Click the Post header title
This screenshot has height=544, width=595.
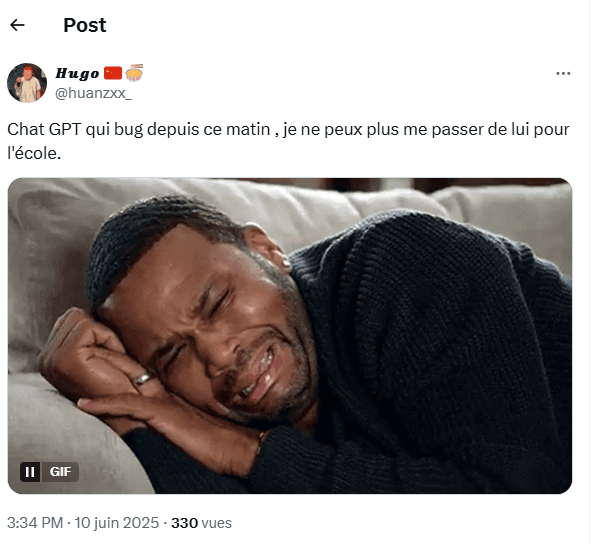pyautogui.click(x=85, y=25)
